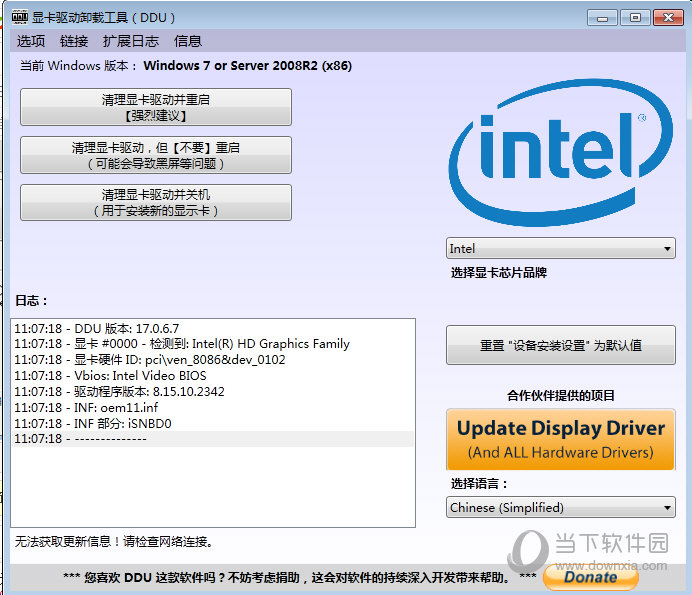The image size is (692, 595).
Task: Click 清理显卡驱动，但【不要】重启 button
Action: [x=156, y=155]
